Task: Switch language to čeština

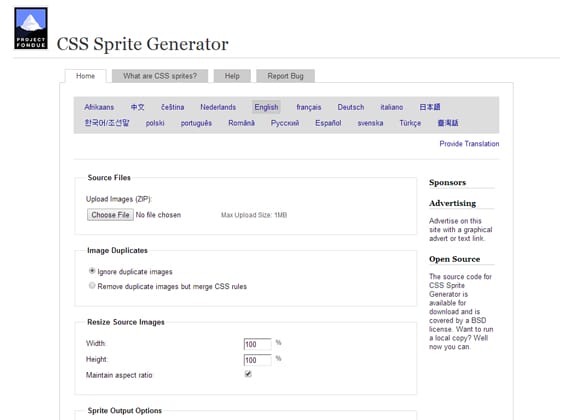Action: 172,107
